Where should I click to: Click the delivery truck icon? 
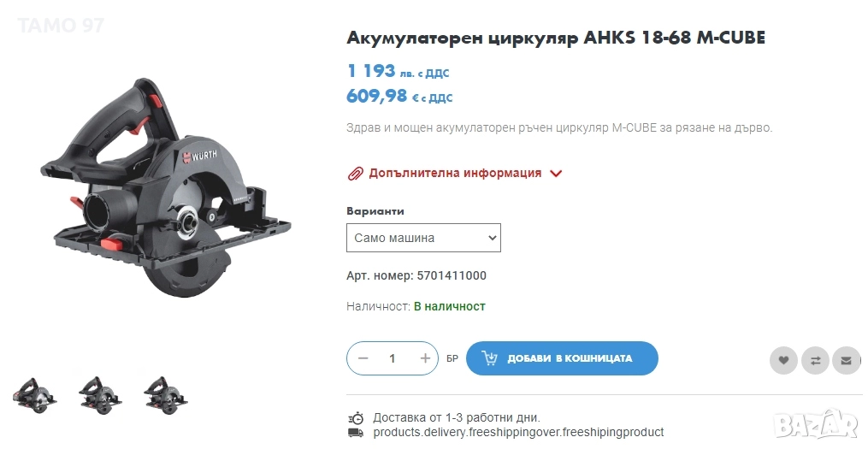click(356, 433)
